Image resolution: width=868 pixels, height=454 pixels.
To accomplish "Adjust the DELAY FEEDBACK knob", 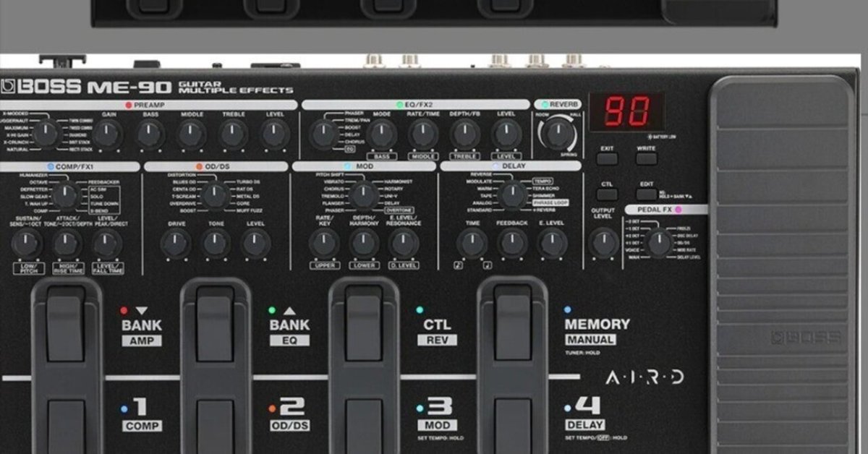I will click(x=513, y=244).
